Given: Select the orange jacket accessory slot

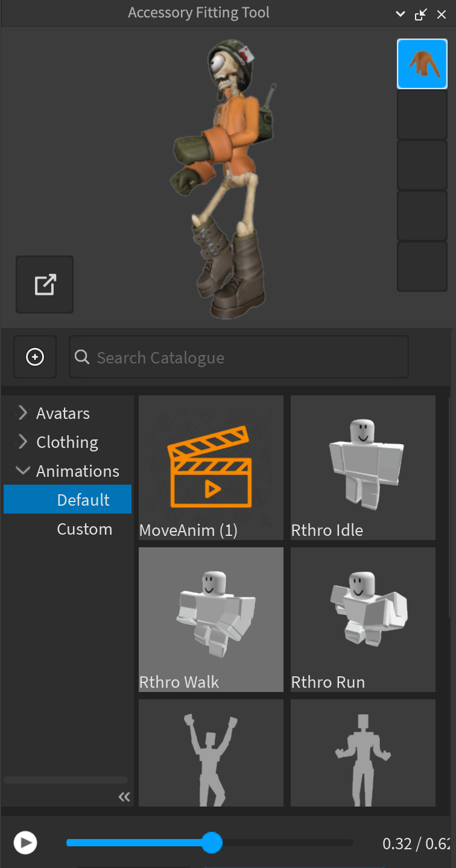Looking at the screenshot, I should coord(422,64).
